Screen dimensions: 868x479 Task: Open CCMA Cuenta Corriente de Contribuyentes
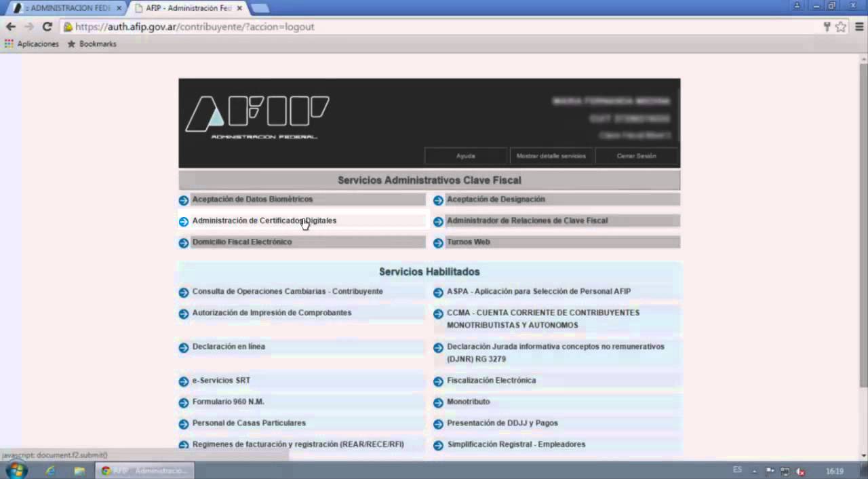(543, 319)
